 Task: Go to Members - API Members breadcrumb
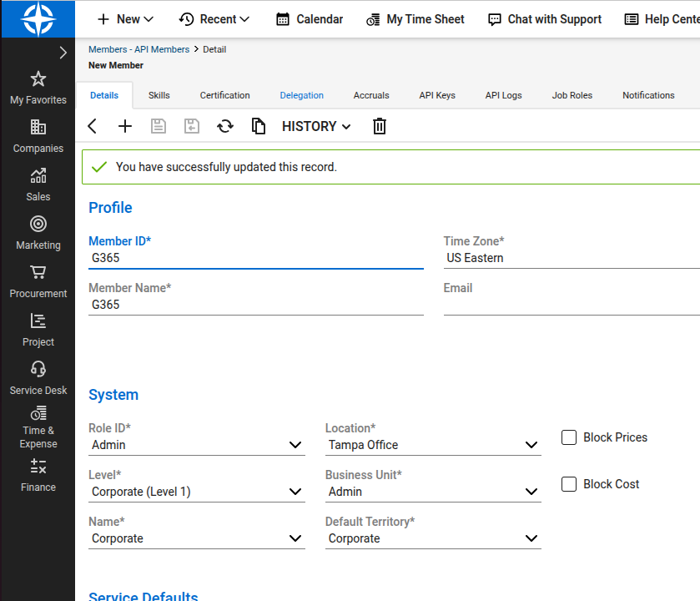[x=138, y=49]
